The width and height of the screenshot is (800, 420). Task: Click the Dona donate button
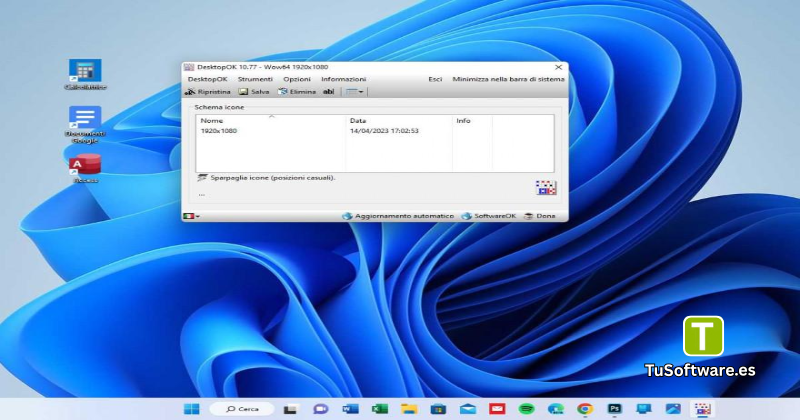pos(540,216)
